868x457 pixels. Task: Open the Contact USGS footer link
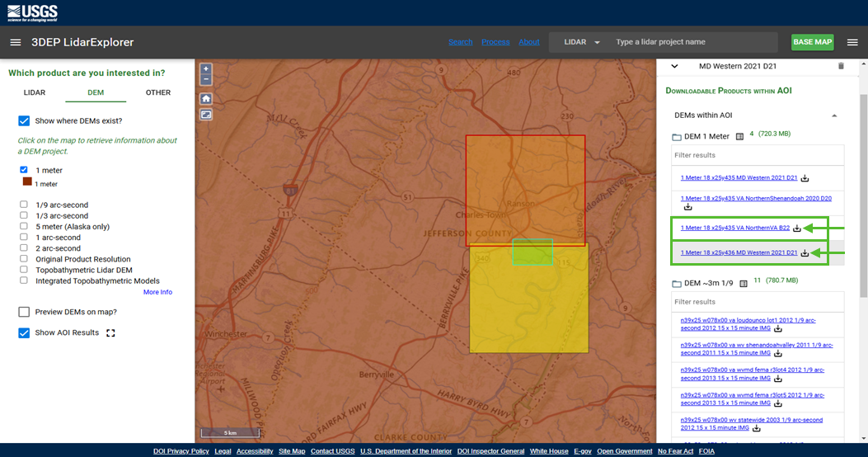pos(333,451)
